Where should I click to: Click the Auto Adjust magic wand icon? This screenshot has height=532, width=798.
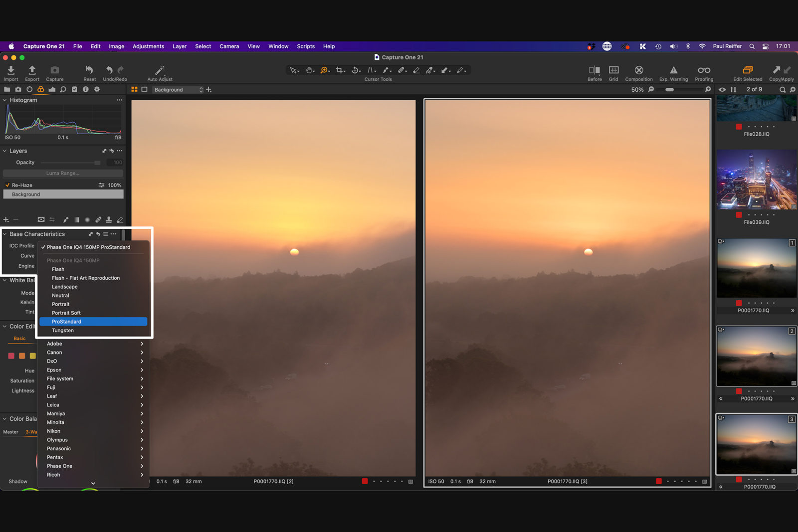point(159,70)
